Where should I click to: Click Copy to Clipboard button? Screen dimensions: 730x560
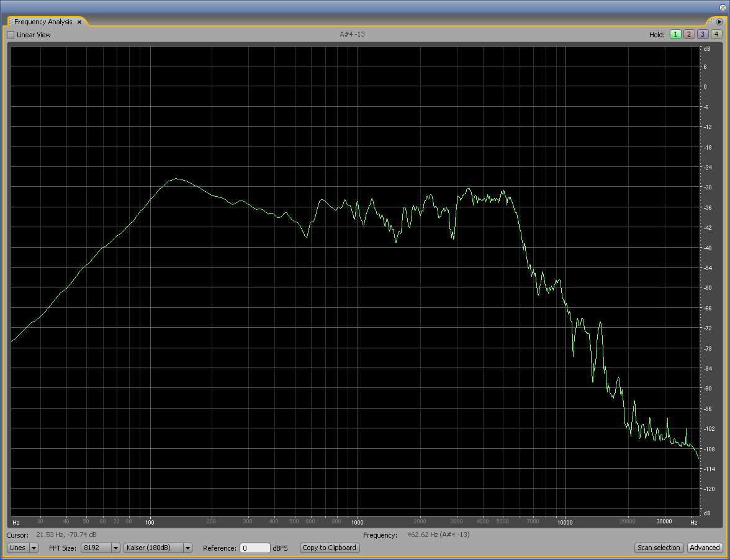(330, 548)
